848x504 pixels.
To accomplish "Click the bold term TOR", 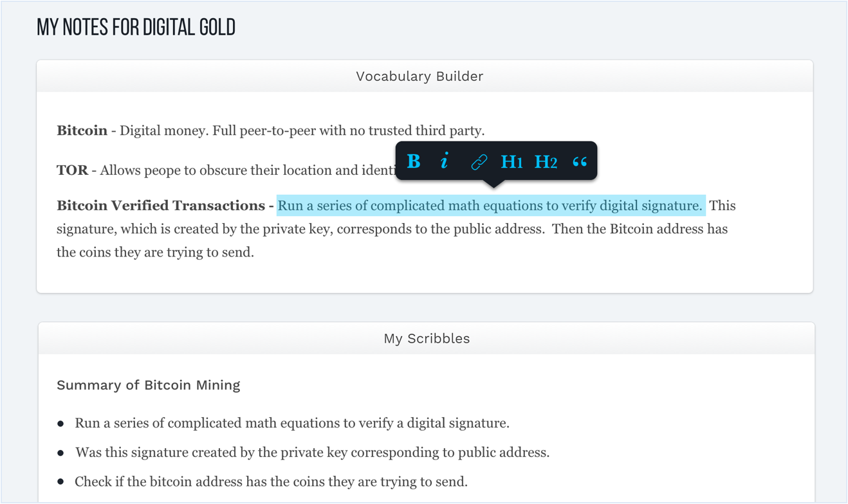I will pos(72,170).
